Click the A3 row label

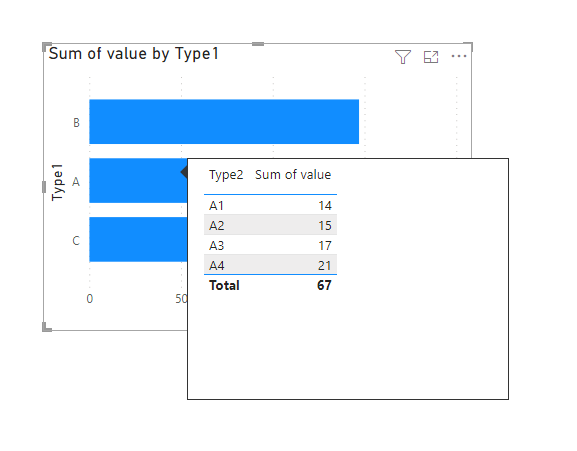[x=216, y=245]
